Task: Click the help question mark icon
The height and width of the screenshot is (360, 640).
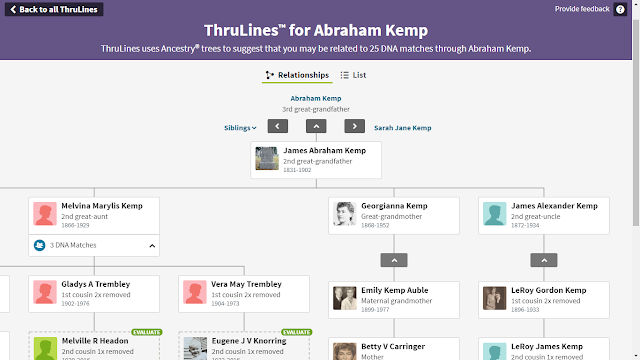Action: click(620, 9)
